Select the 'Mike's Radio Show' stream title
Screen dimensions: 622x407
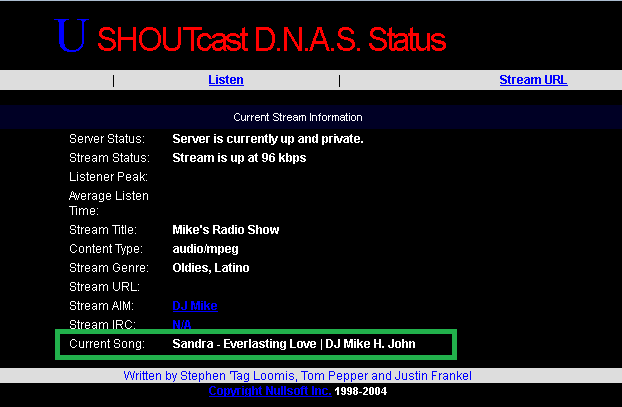point(226,230)
